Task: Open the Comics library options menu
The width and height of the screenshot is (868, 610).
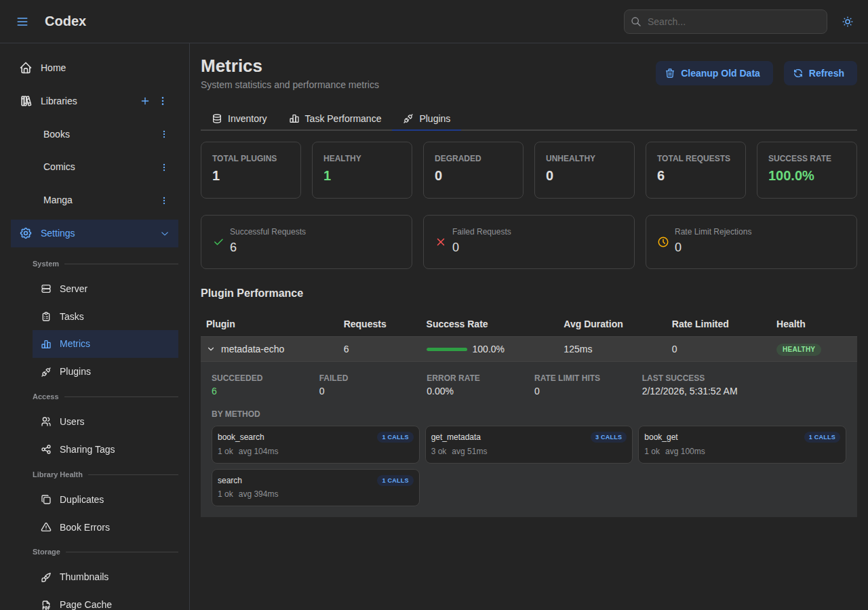Action: 163,167
